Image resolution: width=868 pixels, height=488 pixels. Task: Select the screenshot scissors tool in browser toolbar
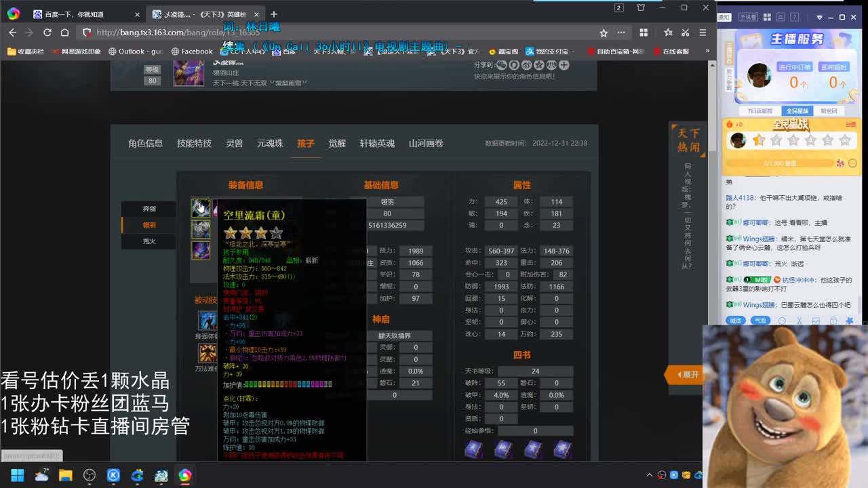click(x=686, y=33)
